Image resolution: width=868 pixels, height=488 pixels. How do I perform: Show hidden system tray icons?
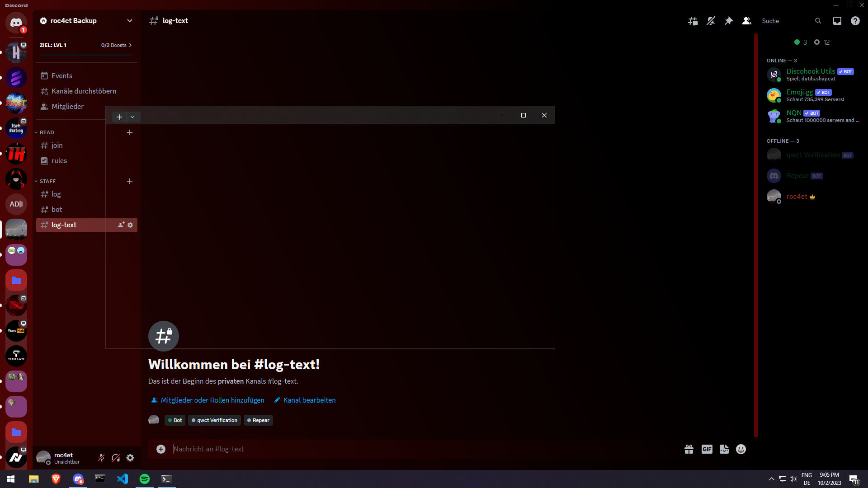772,479
